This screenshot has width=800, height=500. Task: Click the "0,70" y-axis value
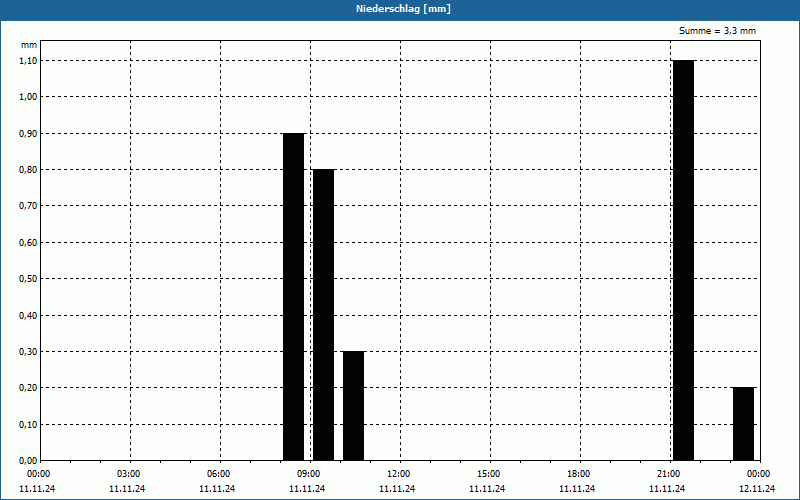point(28,206)
